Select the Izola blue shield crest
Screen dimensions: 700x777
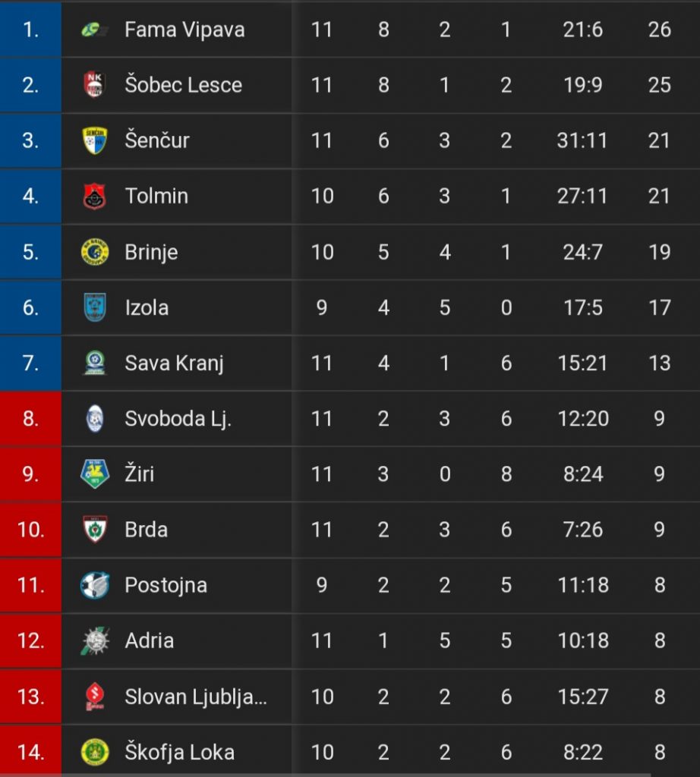click(95, 307)
